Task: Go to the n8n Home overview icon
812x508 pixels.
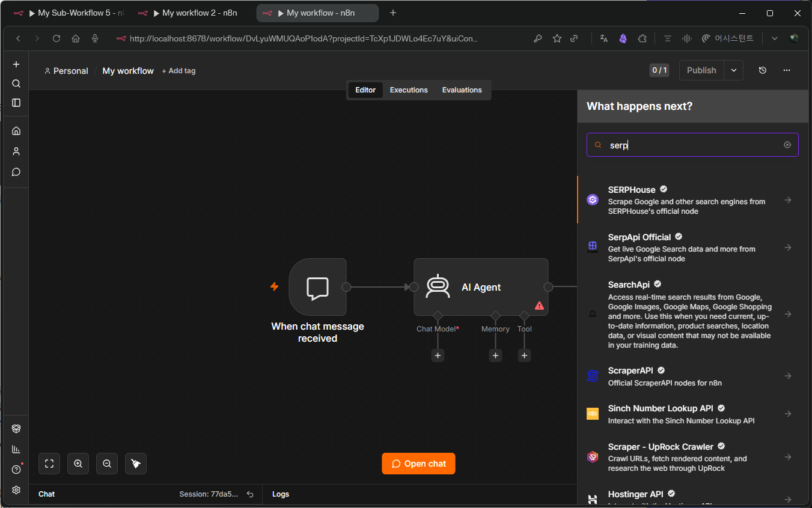Action: [16, 130]
